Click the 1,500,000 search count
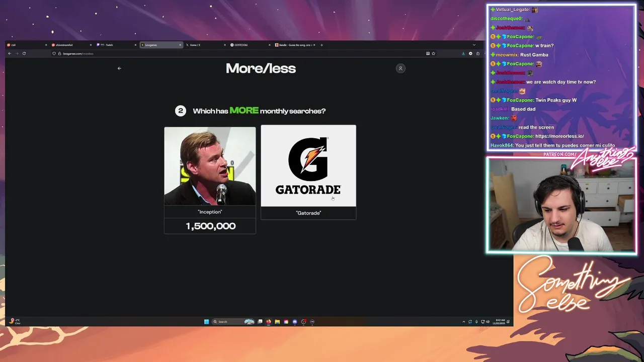This screenshot has width=644, height=362. (211, 226)
